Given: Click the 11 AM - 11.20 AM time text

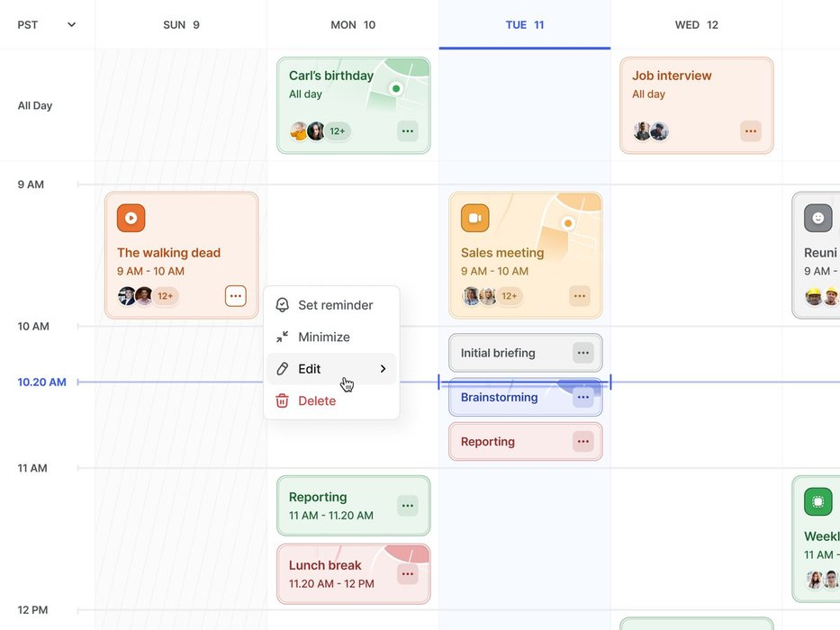Looking at the screenshot, I should pos(331,516).
